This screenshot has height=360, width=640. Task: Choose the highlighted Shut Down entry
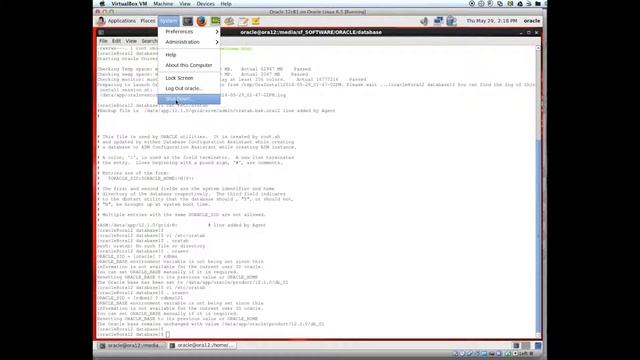coord(189,99)
